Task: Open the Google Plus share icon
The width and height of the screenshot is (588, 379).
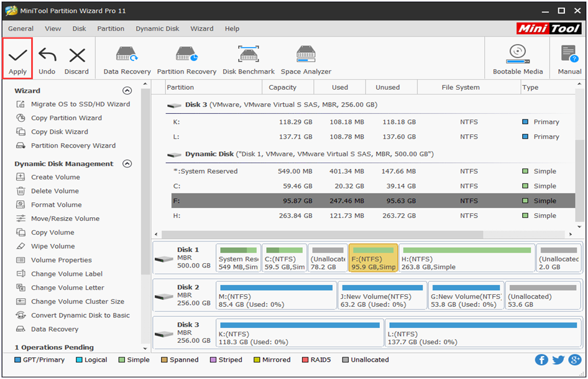Action: (574, 360)
